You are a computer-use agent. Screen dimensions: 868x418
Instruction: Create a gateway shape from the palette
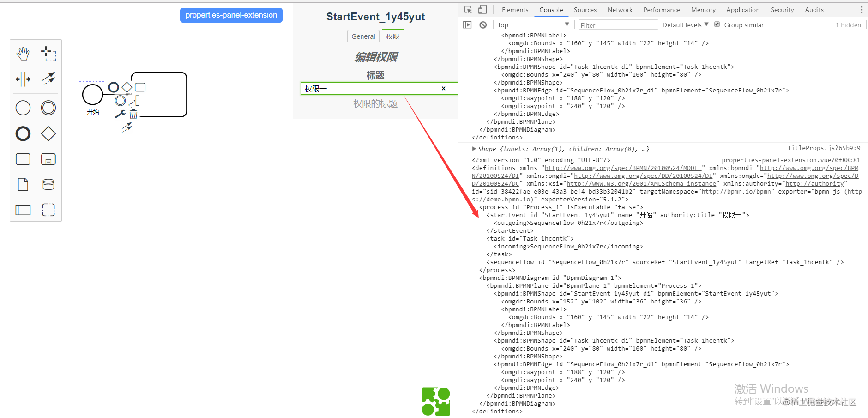click(x=48, y=134)
